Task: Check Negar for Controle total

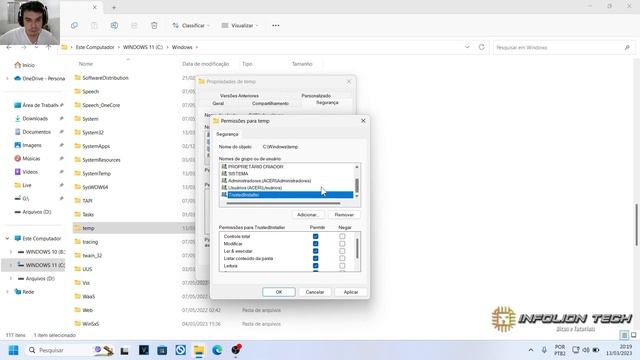Action: click(342, 236)
